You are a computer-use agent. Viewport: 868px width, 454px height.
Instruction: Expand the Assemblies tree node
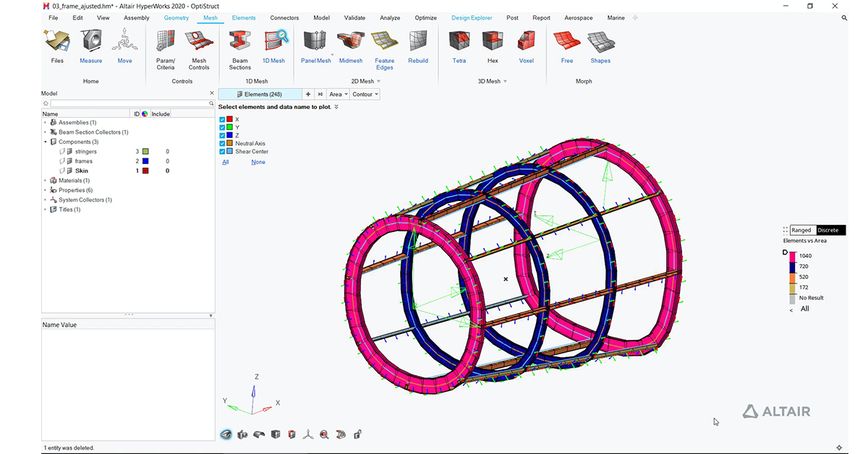45,123
